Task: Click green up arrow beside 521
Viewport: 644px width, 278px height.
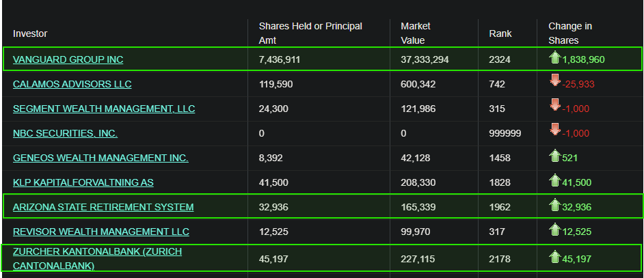Action: [x=554, y=156]
